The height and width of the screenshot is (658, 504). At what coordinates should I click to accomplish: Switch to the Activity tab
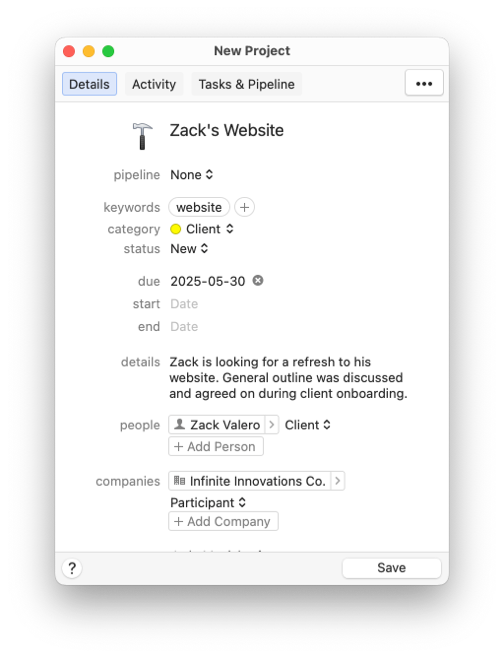[x=154, y=84]
